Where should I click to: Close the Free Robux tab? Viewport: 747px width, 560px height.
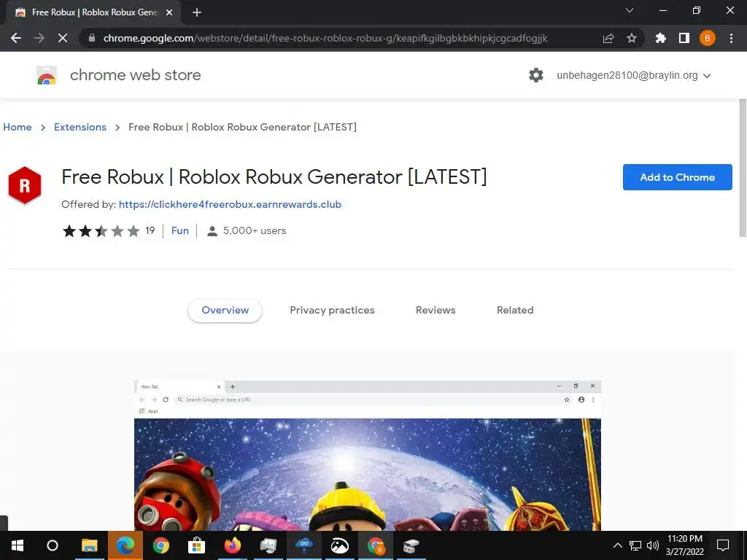169,12
